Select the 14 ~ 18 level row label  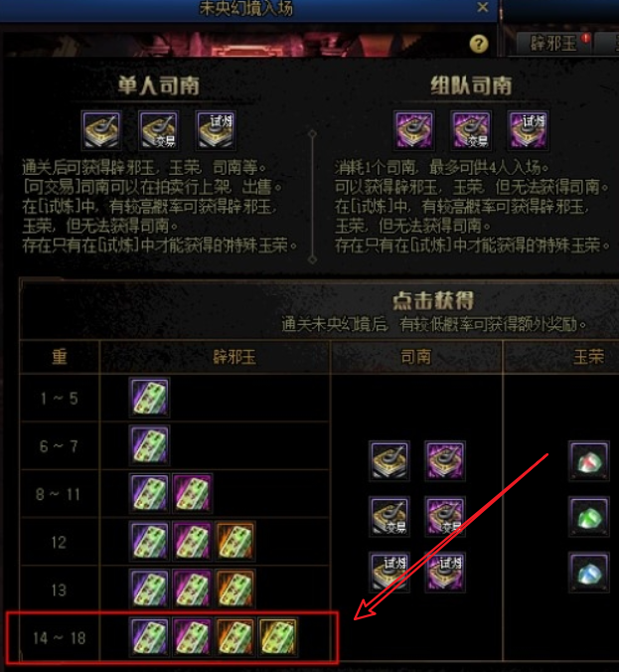coord(60,638)
